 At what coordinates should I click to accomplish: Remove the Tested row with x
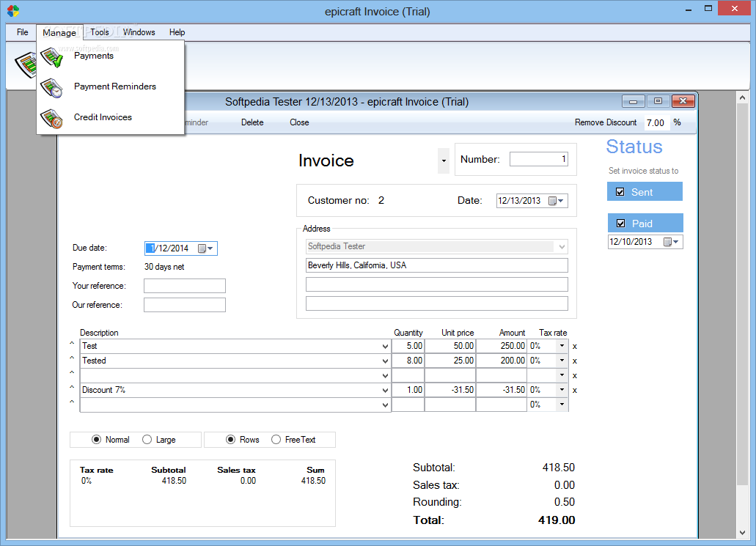pyautogui.click(x=575, y=361)
